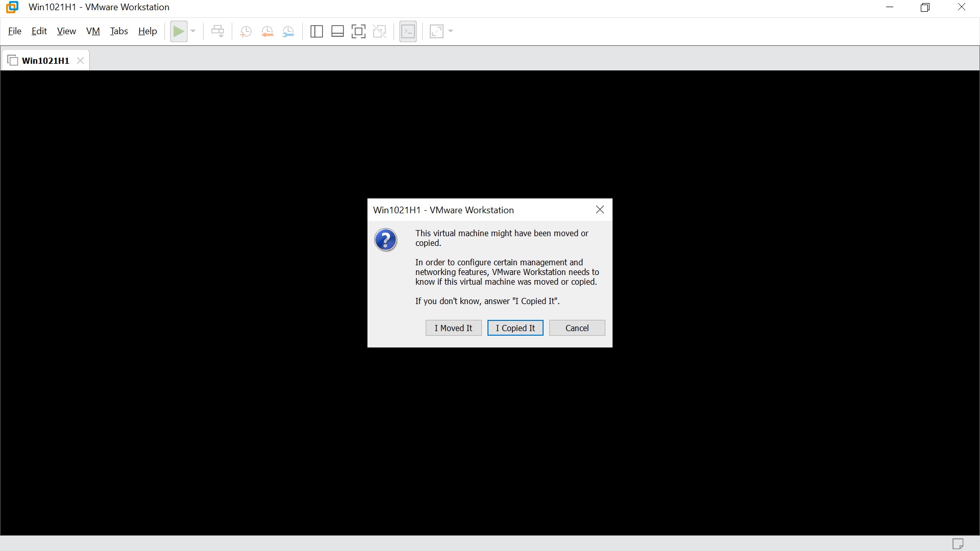Power on the Win1021H1 virtual machine
This screenshot has width=980, height=551.
179,31
